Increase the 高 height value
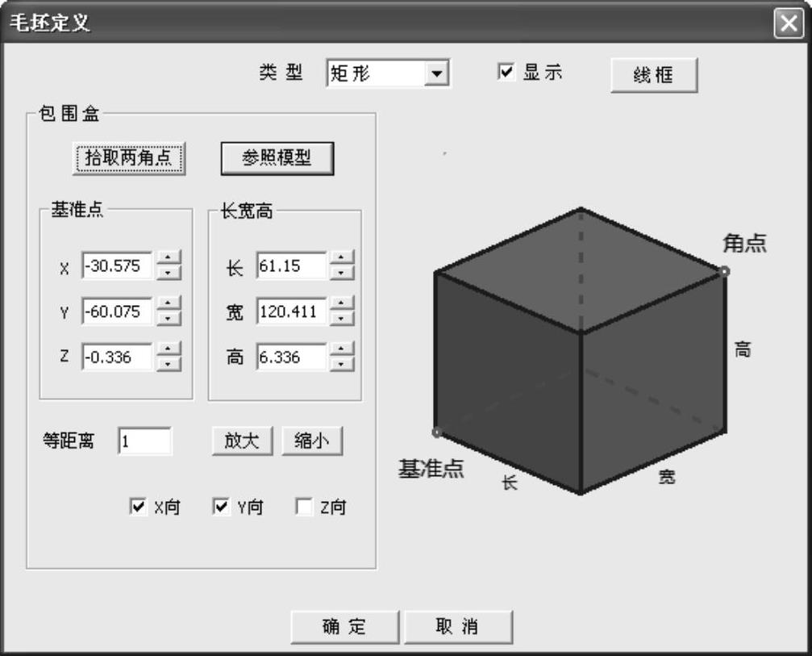This screenshot has width=812, height=656. (343, 350)
